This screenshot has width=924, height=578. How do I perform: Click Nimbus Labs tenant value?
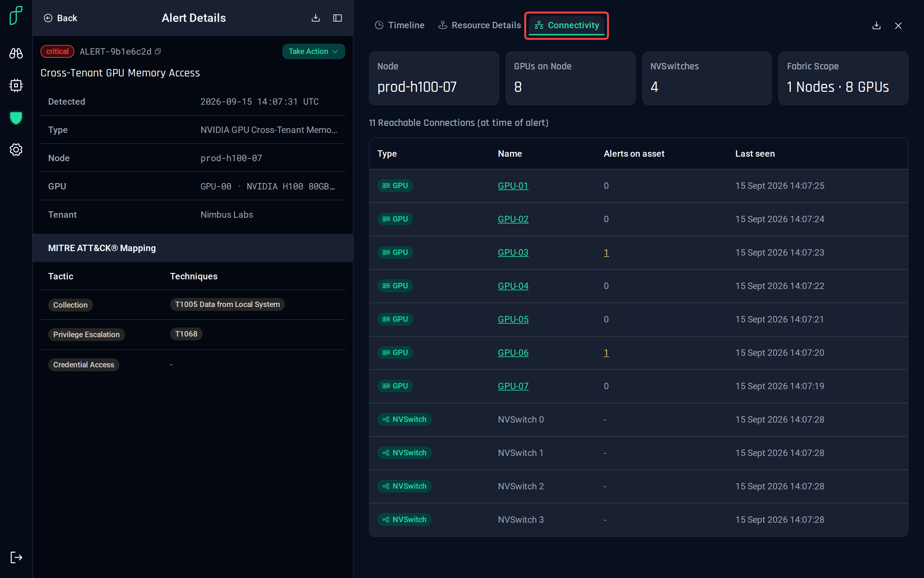pyautogui.click(x=227, y=215)
